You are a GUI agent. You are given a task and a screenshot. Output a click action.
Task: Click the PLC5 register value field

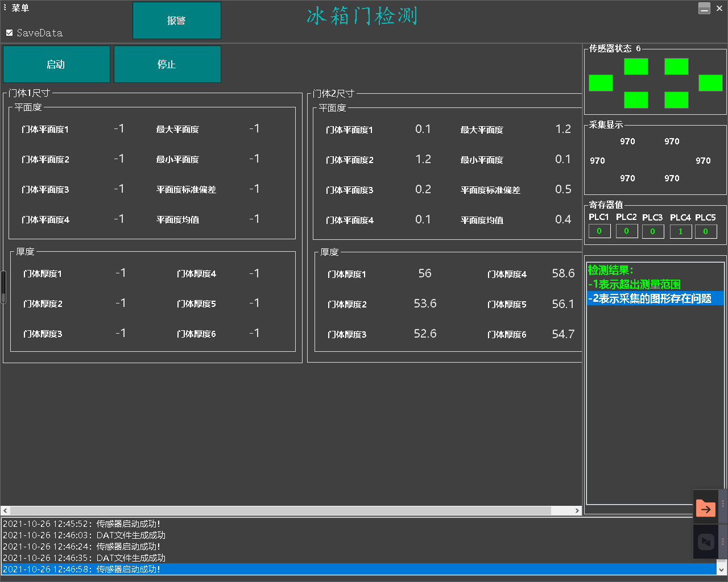coord(706,231)
